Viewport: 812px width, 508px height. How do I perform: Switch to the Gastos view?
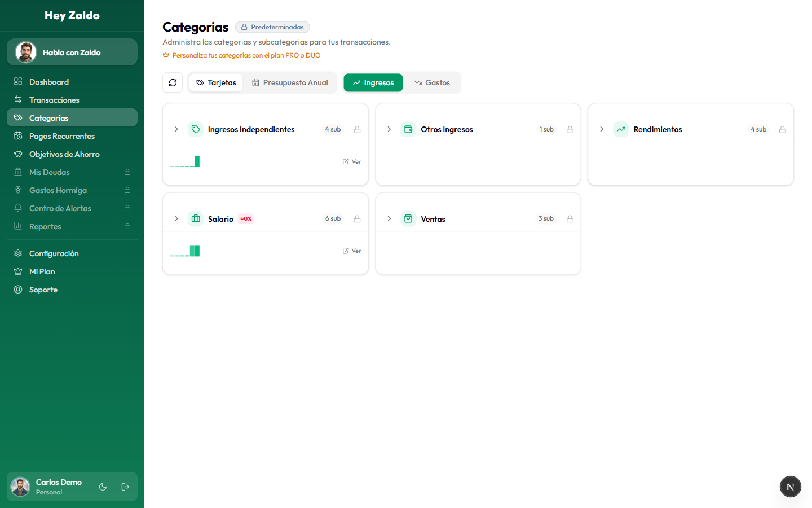pyautogui.click(x=433, y=82)
